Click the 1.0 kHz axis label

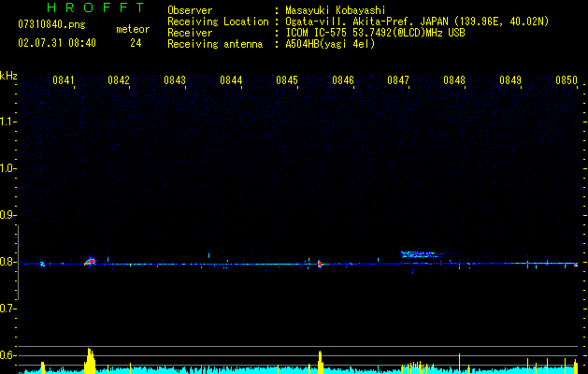click(x=7, y=168)
